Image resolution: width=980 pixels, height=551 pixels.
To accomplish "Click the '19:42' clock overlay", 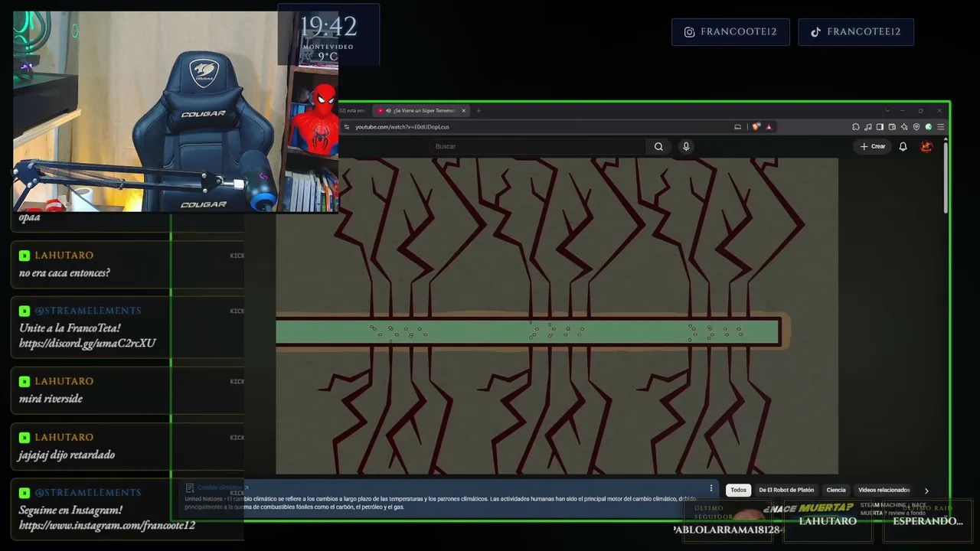I will pyautogui.click(x=328, y=28).
